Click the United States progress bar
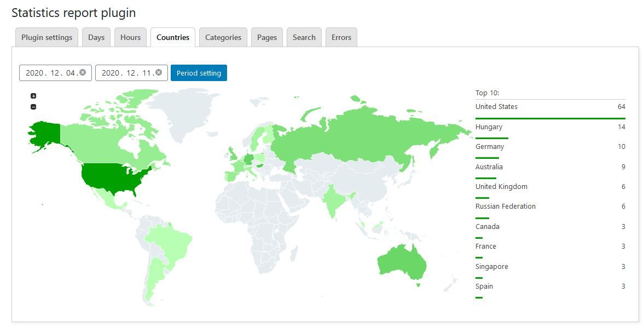The image size is (644, 327). (x=550, y=118)
